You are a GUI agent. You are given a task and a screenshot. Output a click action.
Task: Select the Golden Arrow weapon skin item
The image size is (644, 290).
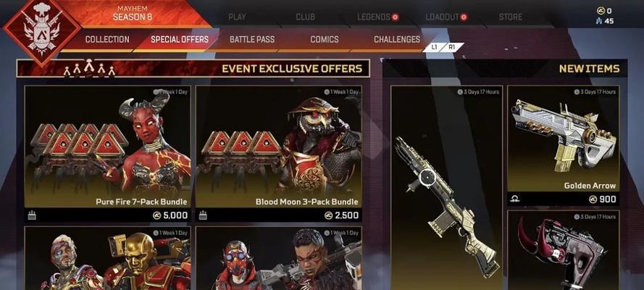[x=563, y=146]
